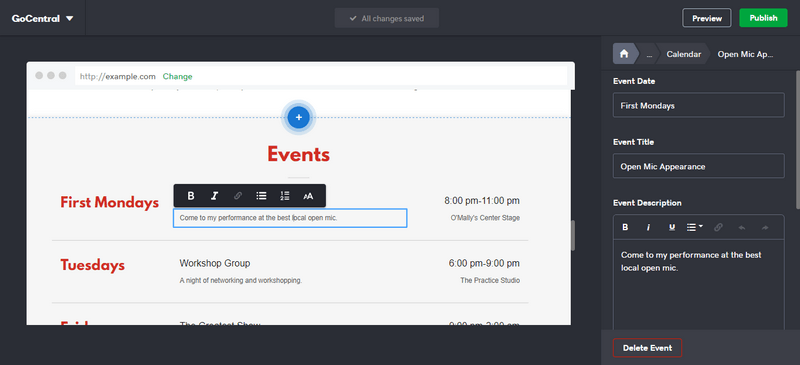Image resolution: width=800 pixels, height=365 pixels.
Task: Click undo arrow in Event Description editor
Action: (742, 227)
